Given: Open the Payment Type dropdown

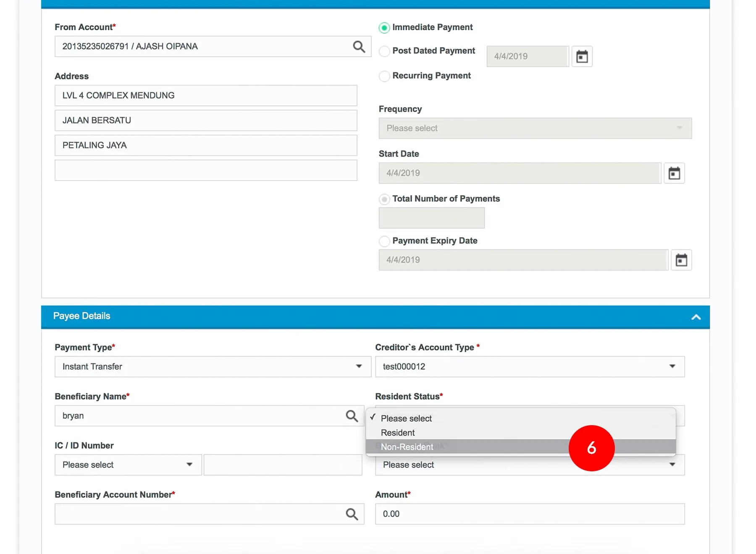Looking at the screenshot, I should (x=213, y=367).
